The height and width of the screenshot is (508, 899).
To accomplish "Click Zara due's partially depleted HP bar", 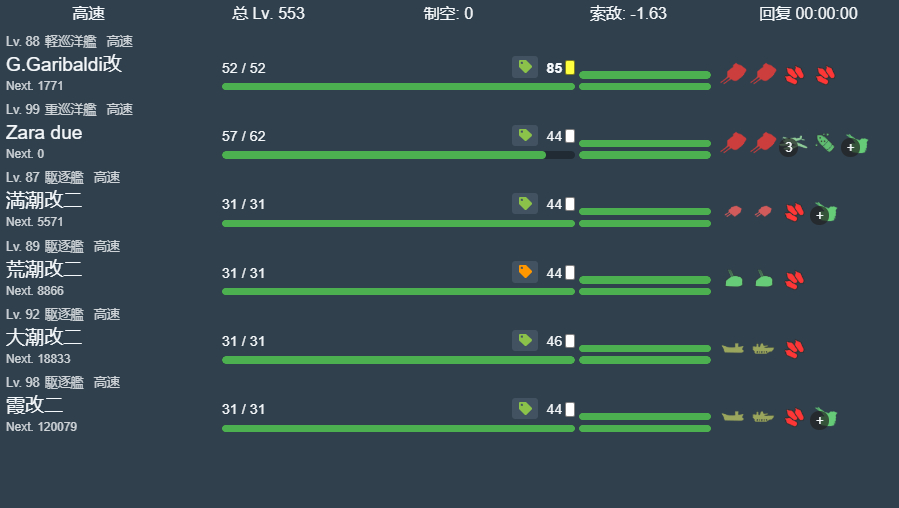I will [398, 155].
